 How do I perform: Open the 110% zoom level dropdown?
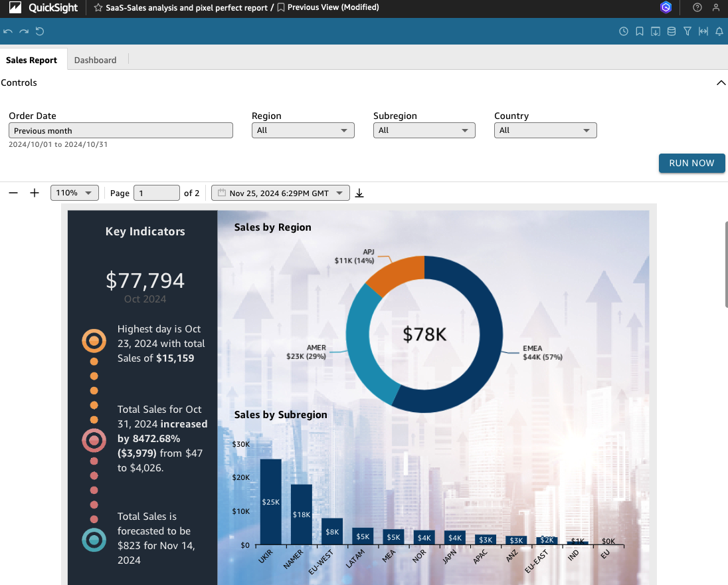(x=74, y=193)
